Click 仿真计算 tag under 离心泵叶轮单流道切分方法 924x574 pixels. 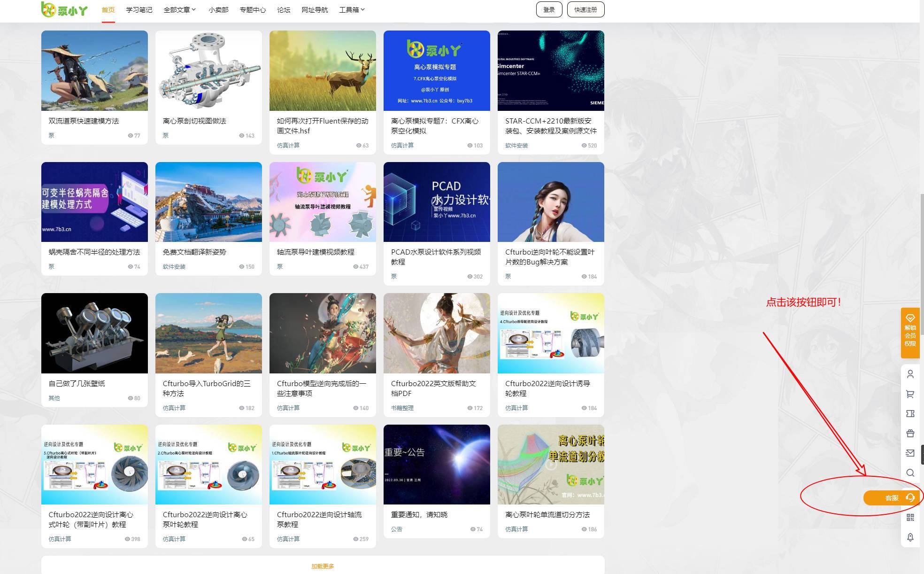(516, 529)
